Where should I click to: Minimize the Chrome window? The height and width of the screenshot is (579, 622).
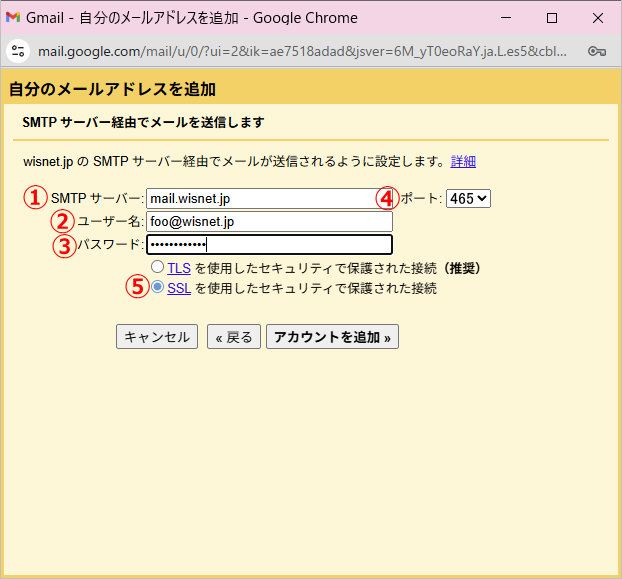click(506, 17)
